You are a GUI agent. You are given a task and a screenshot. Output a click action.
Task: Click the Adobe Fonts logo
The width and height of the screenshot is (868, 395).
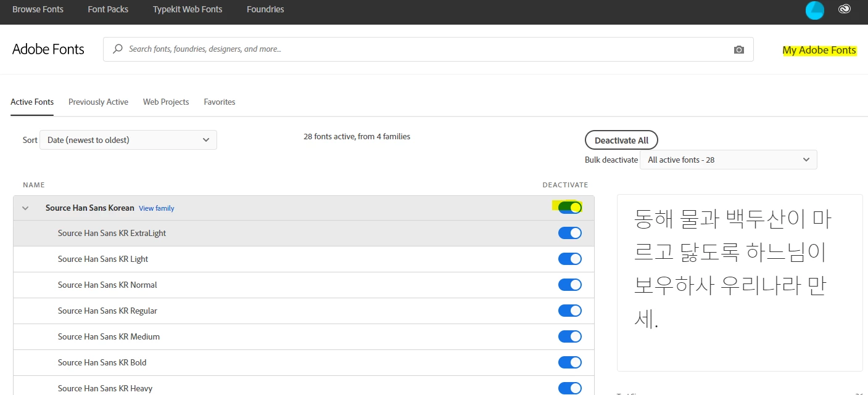(48, 49)
